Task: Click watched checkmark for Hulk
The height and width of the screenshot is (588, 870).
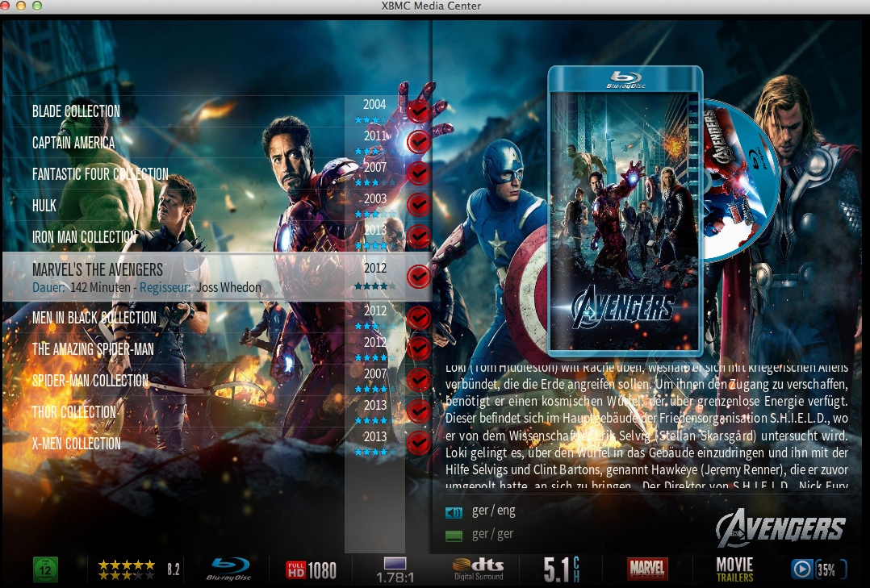Action: point(418,205)
